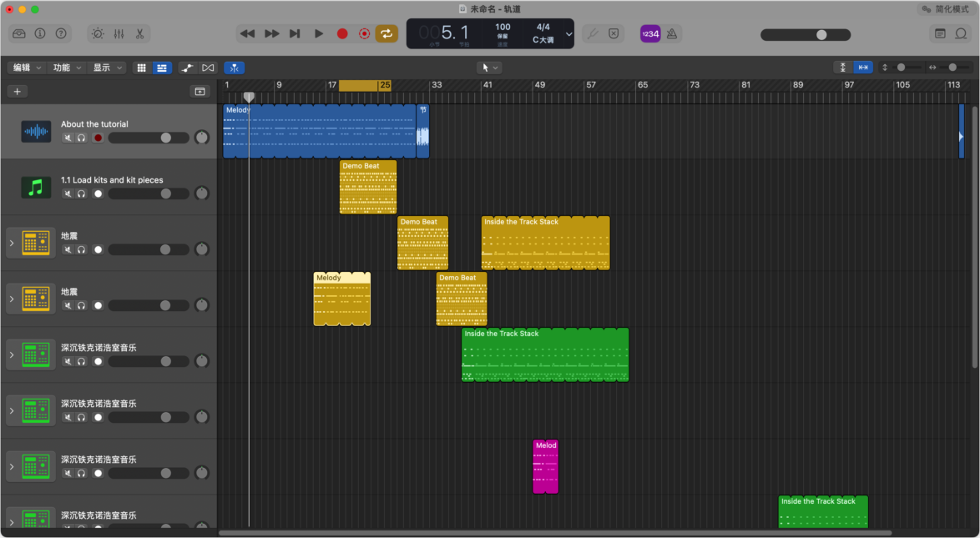This screenshot has height=538, width=980.
Task: Mute the 1.1 Load kits and kit pieces track
Action: click(x=68, y=194)
